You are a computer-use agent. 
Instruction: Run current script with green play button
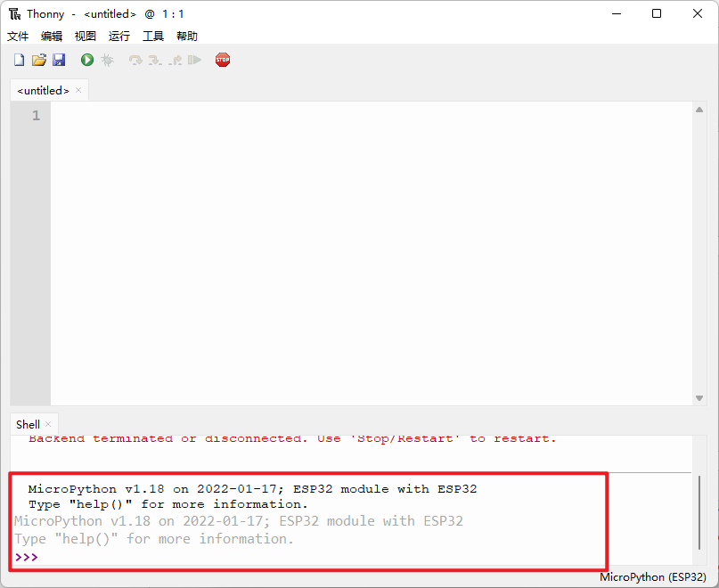pos(87,60)
